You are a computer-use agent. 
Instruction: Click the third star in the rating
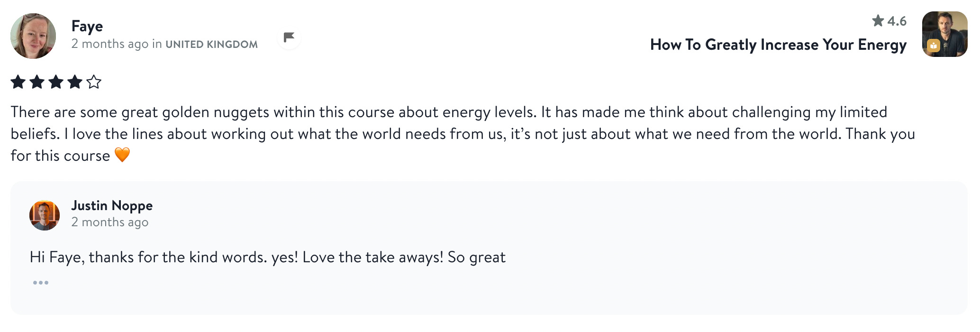coord(56,82)
